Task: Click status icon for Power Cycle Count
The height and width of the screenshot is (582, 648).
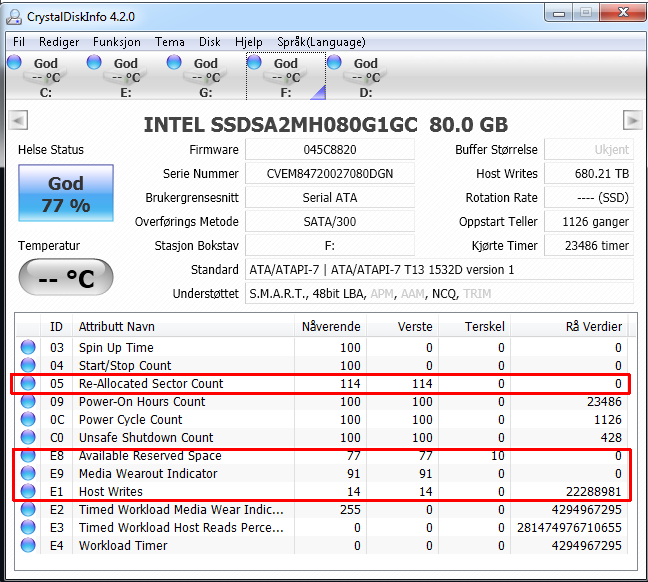Action: click(x=28, y=419)
